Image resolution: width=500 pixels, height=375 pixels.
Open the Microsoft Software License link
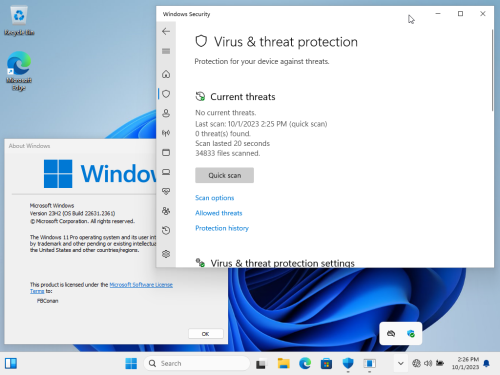click(x=141, y=285)
